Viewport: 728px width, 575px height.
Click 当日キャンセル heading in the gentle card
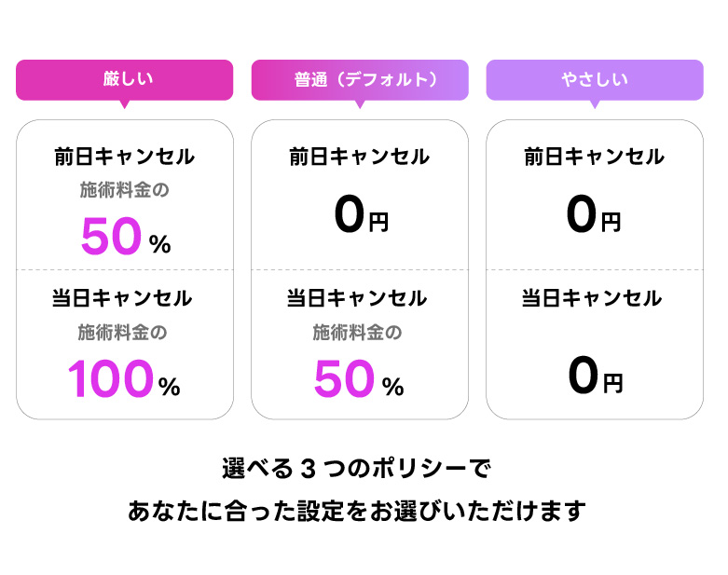(592, 298)
